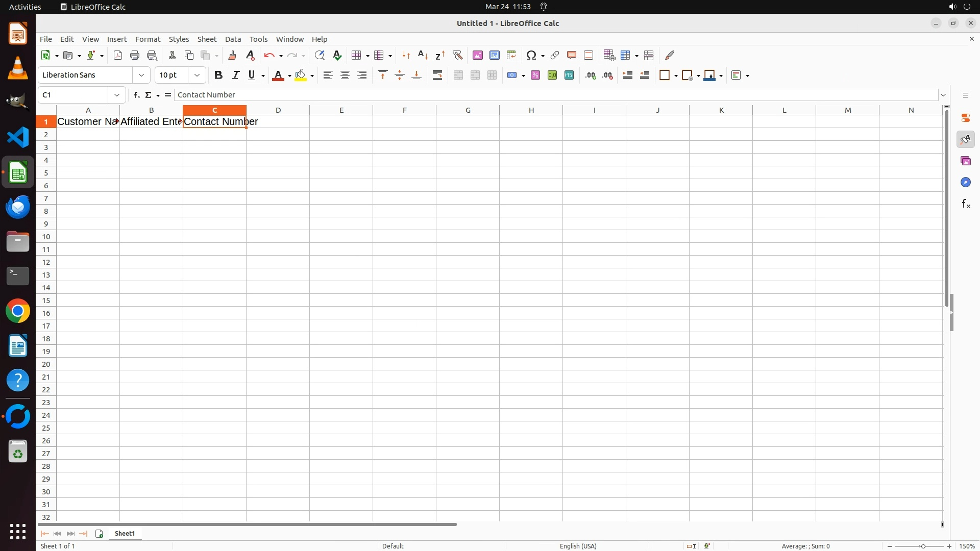The width and height of the screenshot is (980, 551).
Task: Open the Function Wizard icon
Action: click(x=136, y=95)
